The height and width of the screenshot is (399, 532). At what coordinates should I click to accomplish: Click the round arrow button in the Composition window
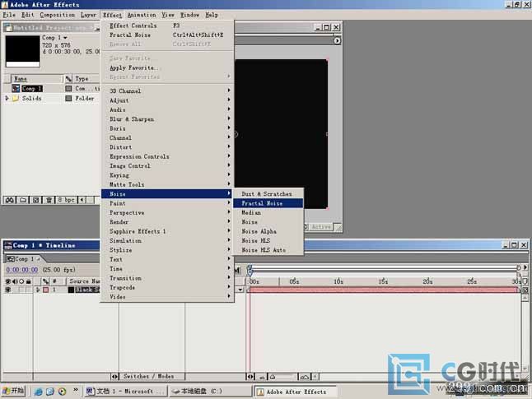coord(337,40)
